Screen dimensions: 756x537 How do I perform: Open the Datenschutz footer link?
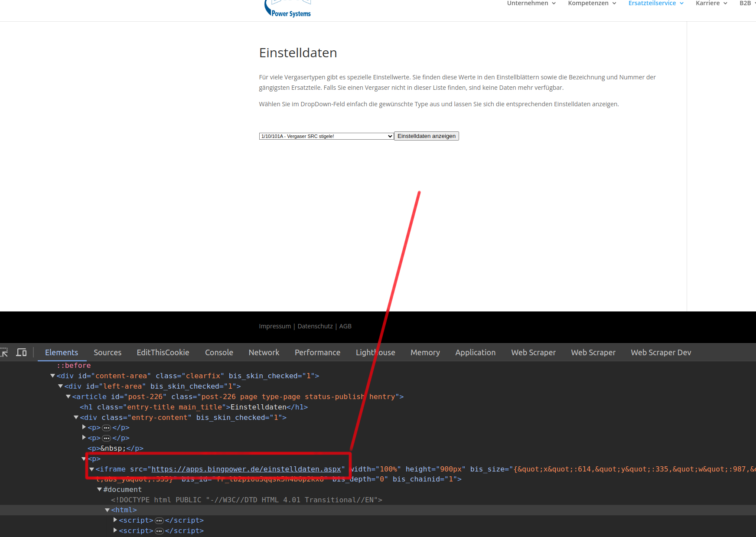click(x=315, y=326)
